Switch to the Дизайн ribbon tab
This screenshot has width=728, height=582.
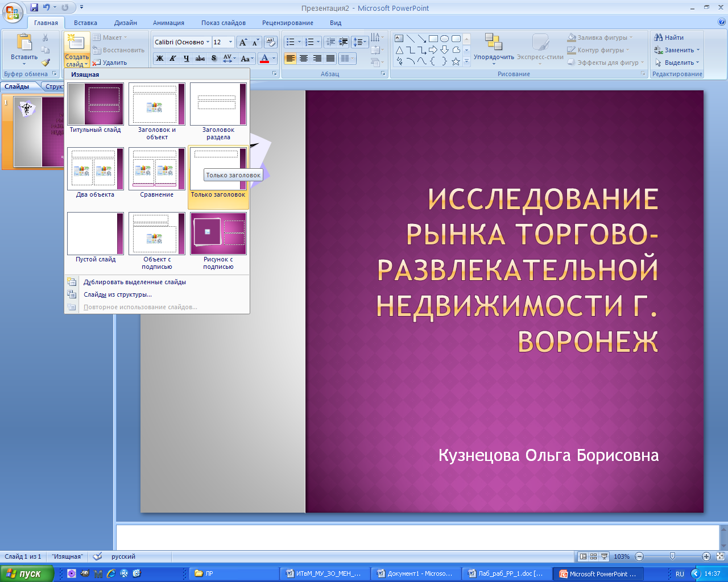[x=126, y=23]
